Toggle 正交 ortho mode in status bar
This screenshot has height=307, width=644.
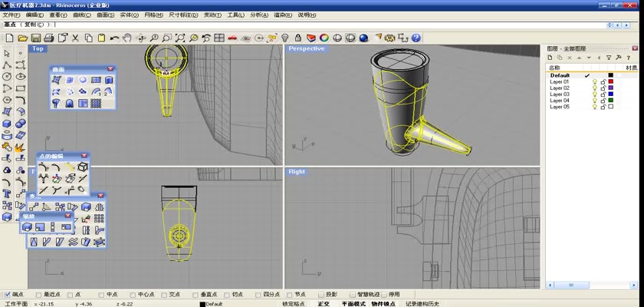(x=324, y=304)
